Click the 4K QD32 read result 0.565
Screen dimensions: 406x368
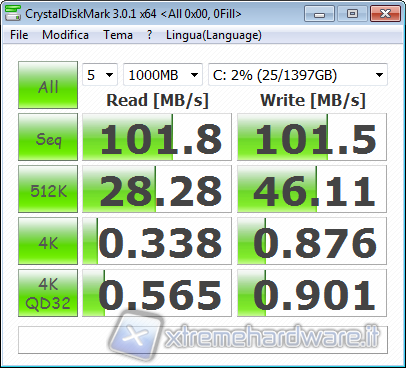coord(157,293)
